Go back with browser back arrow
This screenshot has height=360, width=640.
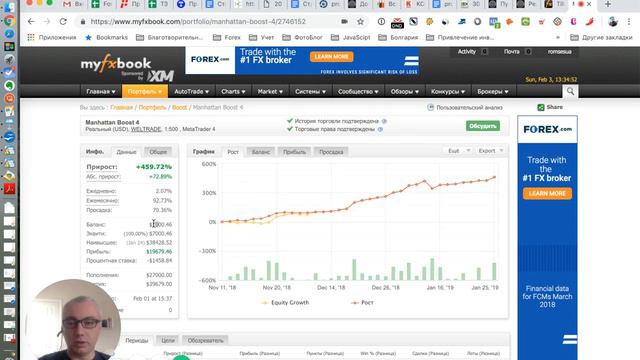click(x=31, y=22)
